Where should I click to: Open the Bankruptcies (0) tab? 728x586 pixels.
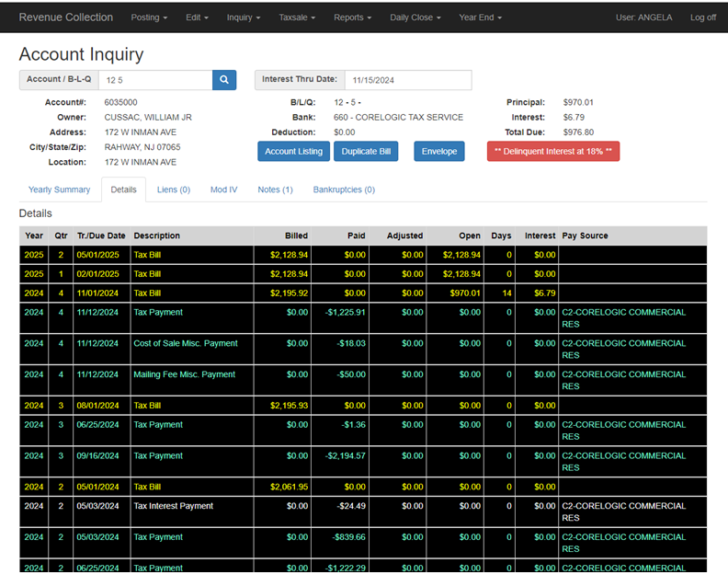coord(344,190)
